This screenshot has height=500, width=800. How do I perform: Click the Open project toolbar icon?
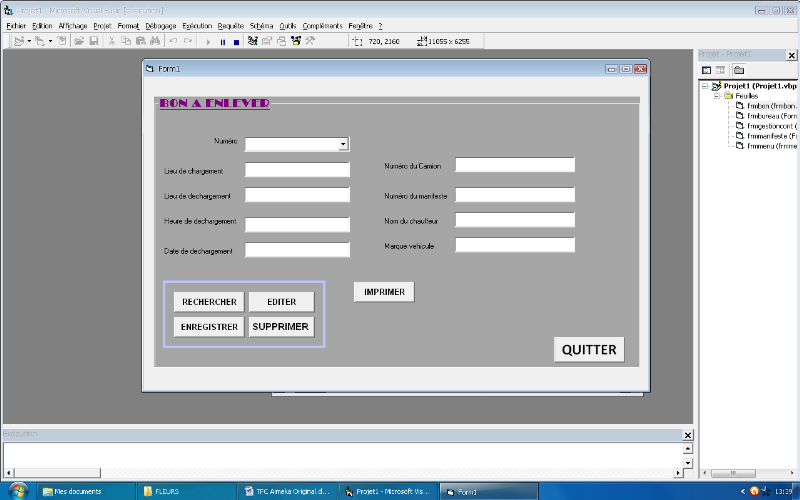coord(79,41)
